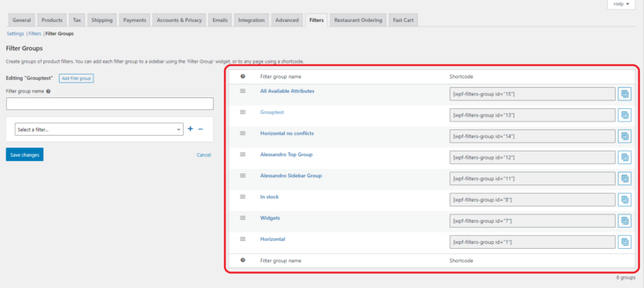Select the Filters tab

coord(317,20)
